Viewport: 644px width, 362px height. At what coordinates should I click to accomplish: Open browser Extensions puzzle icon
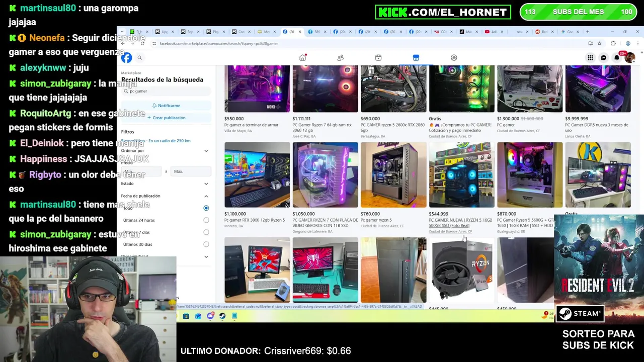pos(613,44)
